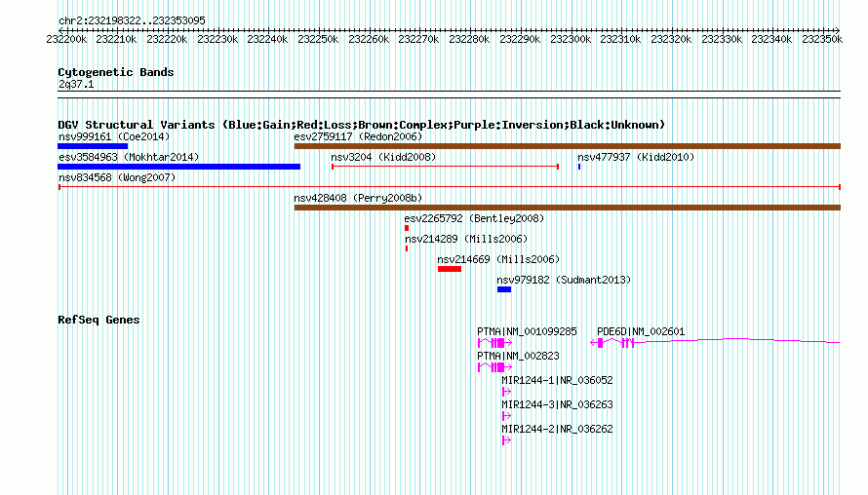Select the brown nsv428408 complex bar
Viewport: 868px width, 495px height.
pos(568,208)
